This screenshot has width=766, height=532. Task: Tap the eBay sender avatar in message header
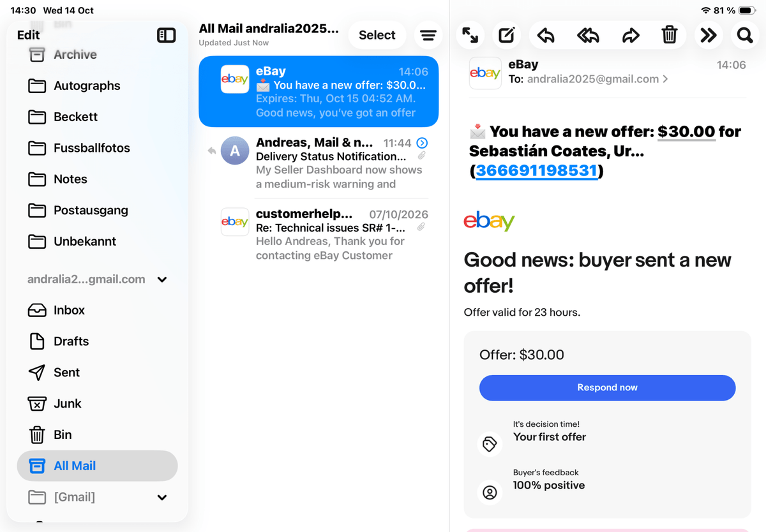[485, 73]
